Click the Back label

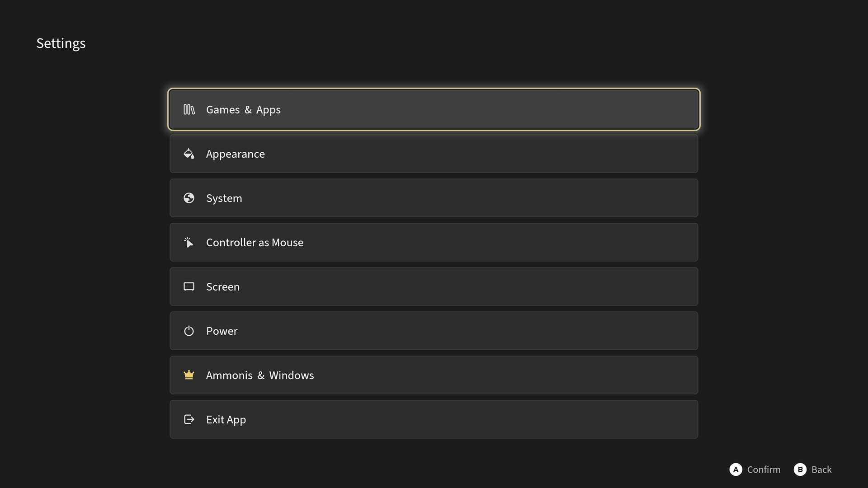tap(821, 469)
